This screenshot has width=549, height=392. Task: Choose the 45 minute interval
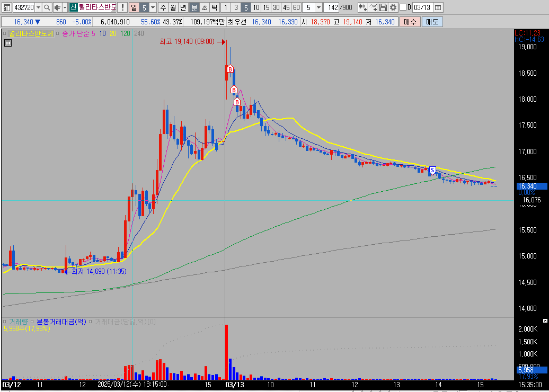pyautogui.click(x=286, y=7)
